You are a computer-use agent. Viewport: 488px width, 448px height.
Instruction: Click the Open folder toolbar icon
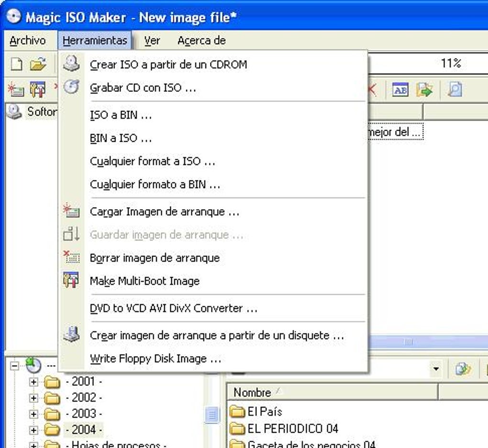point(38,65)
